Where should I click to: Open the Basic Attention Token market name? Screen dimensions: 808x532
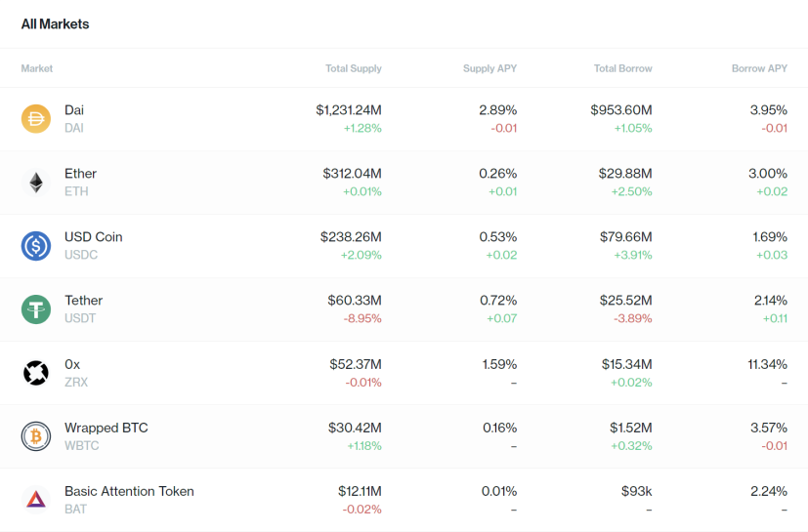[129, 491]
